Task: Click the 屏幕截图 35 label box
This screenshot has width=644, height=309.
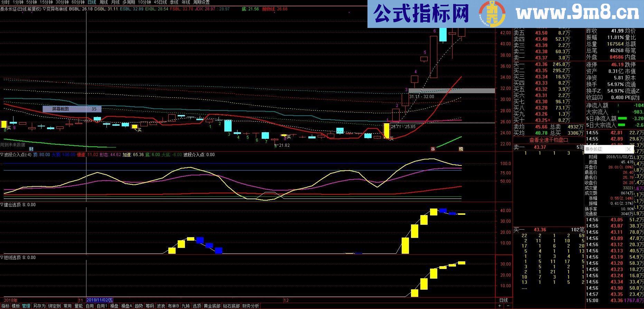Action: [72, 109]
